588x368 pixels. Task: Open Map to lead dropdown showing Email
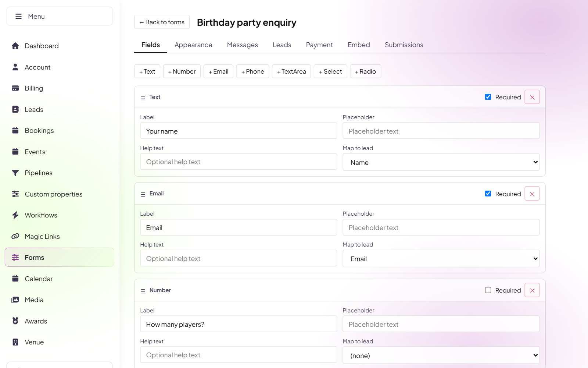tap(441, 259)
